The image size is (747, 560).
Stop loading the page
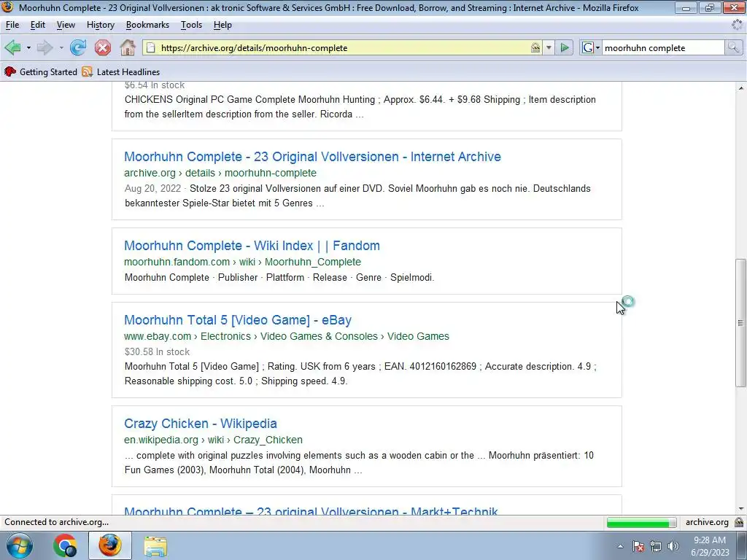point(102,47)
